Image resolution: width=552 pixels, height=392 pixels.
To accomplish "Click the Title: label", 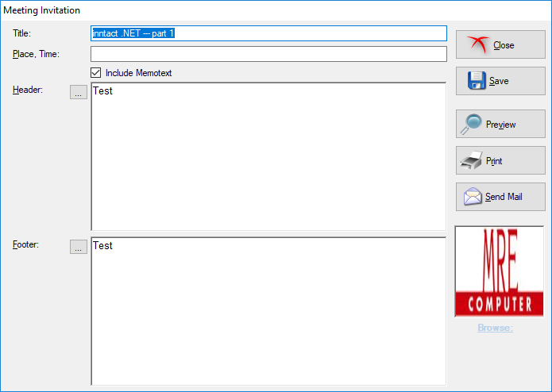I will click(x=21, y=33).
